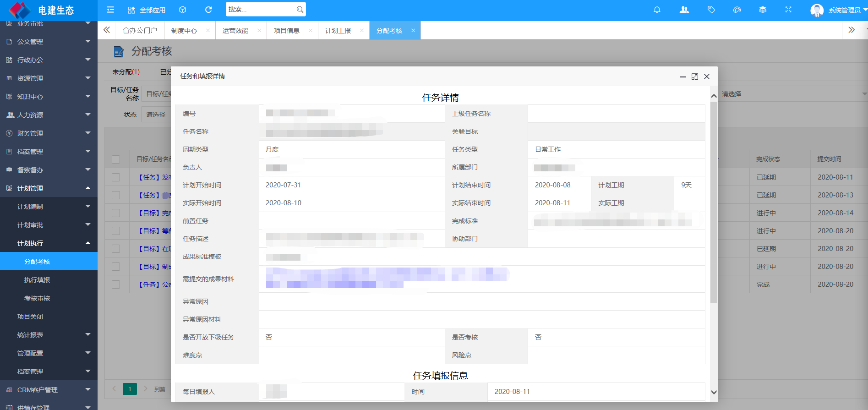The image size is (868, 410).
Task: Toggle fullscreen mode icon
Action: click(788, 10)
